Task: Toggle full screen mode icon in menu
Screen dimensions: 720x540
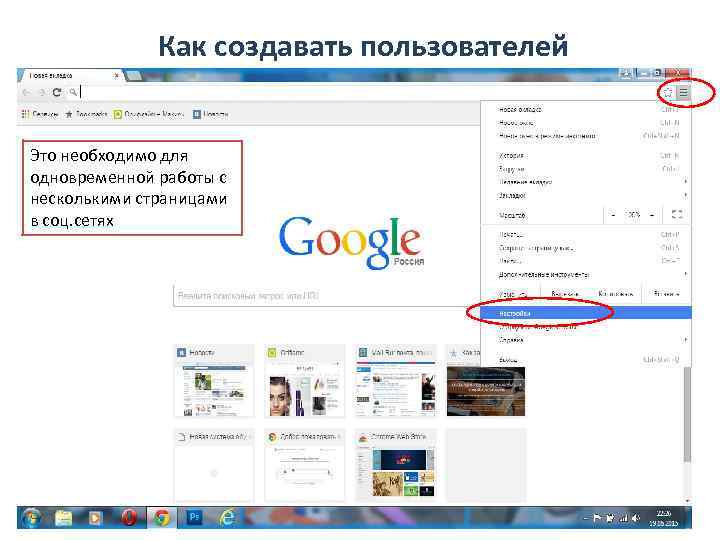Action: click(x=677, y=214)
